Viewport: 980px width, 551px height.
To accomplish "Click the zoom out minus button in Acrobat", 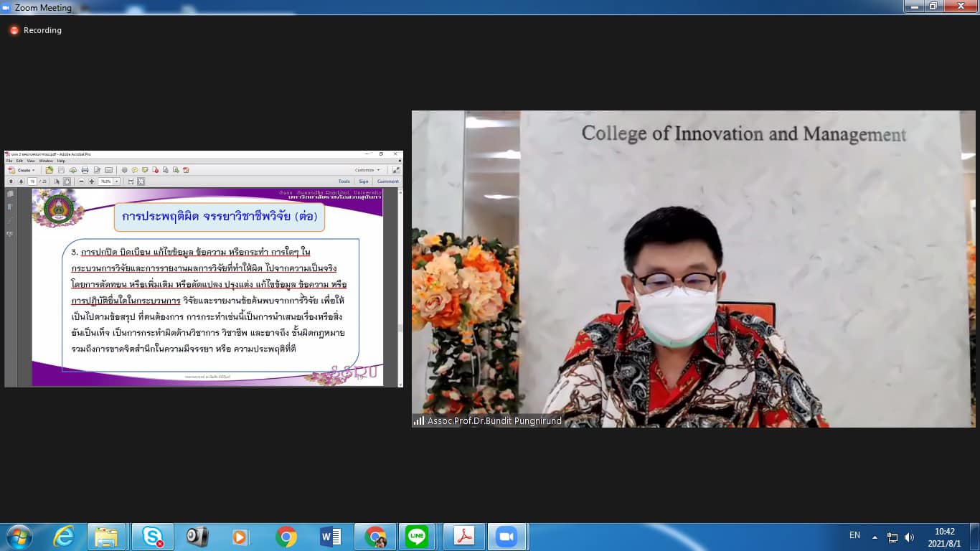I will [82, 182].
